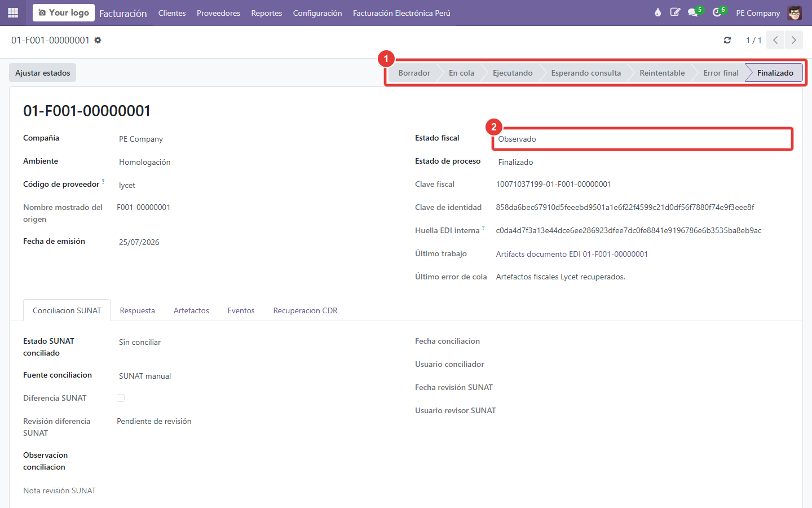Select the Conciliacion SUNAT tab
This screenshot has height=508, width=812.
pyautogui.click(x=67, y=310)
